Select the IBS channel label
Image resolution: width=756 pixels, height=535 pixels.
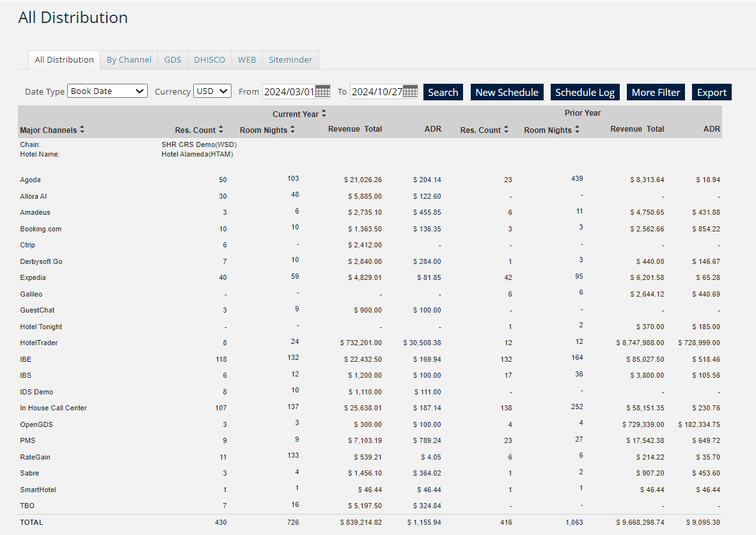tap(26, 375)
